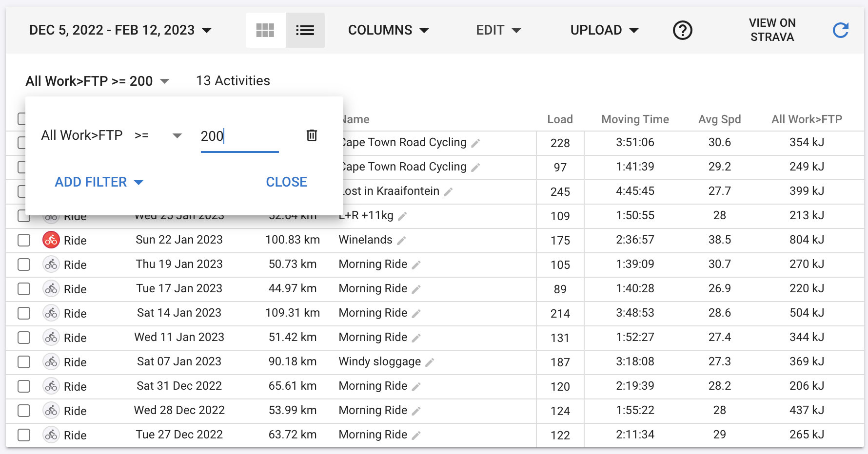Edit name of Wed 28 Dec Morning Ride
868x454 pixels.
point(416,411)
